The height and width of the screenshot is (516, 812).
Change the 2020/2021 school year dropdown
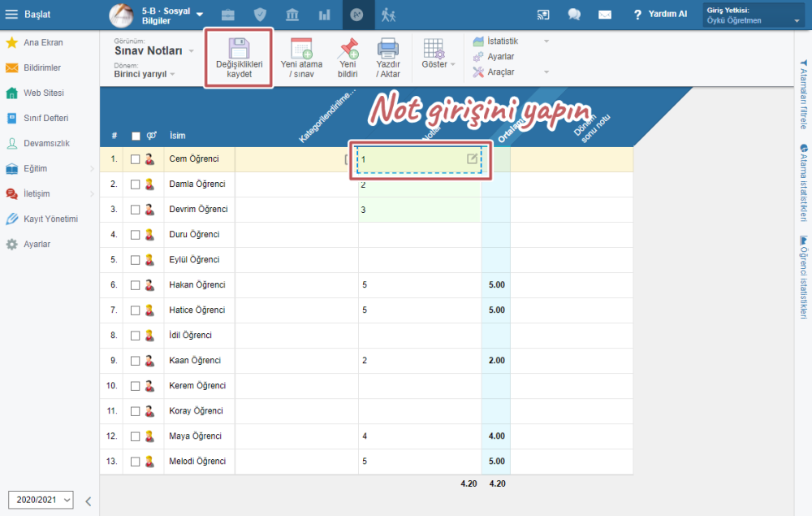41,500
